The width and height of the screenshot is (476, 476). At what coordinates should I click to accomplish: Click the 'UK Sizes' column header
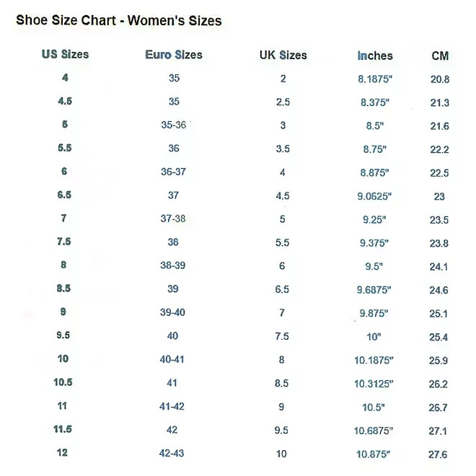coord(283,55)
